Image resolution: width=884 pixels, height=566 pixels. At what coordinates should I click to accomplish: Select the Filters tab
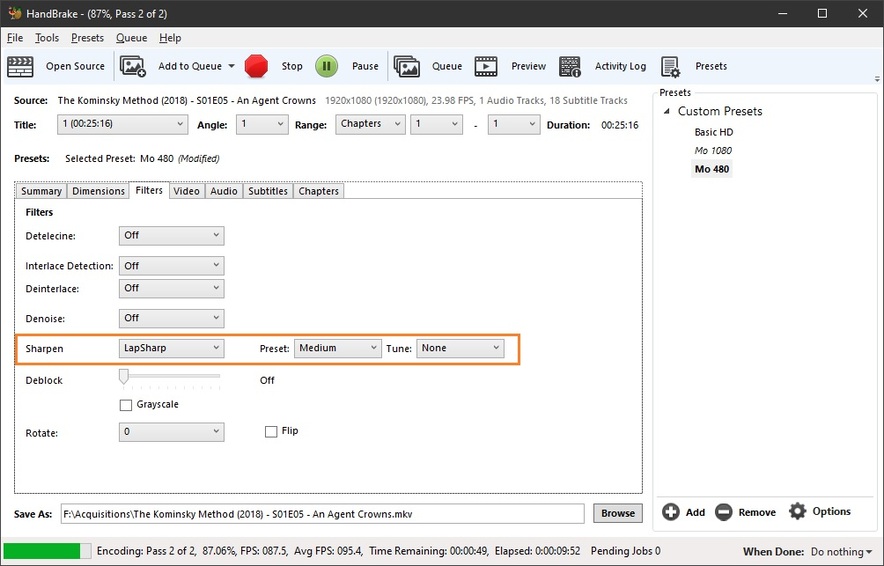point(149,191)
